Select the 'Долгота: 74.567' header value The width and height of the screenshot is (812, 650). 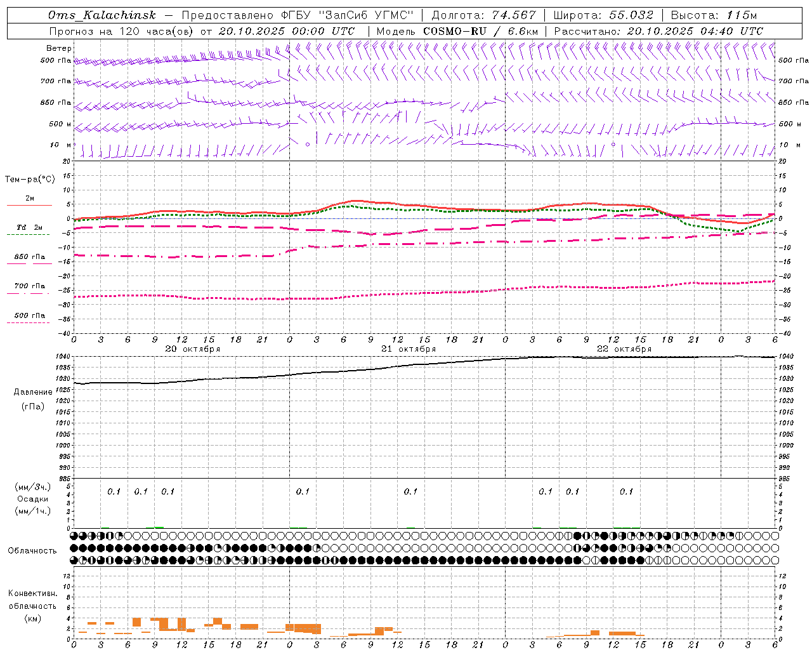click(x=484, y=15)
